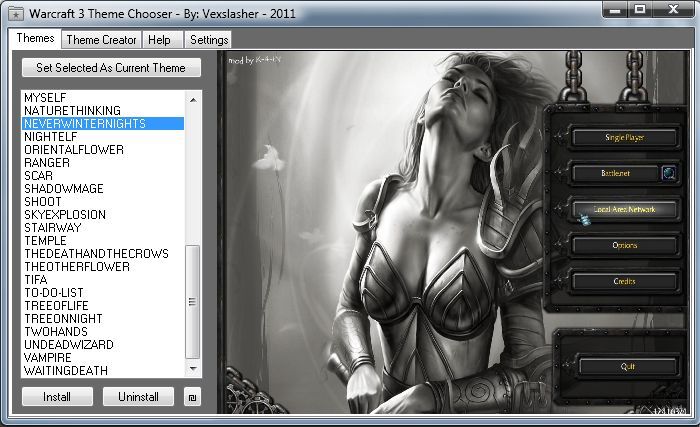Minimize the Theme Chooser window
This screenshot has height=427, width=700.
pyautogui.click(x=615, y=9)
